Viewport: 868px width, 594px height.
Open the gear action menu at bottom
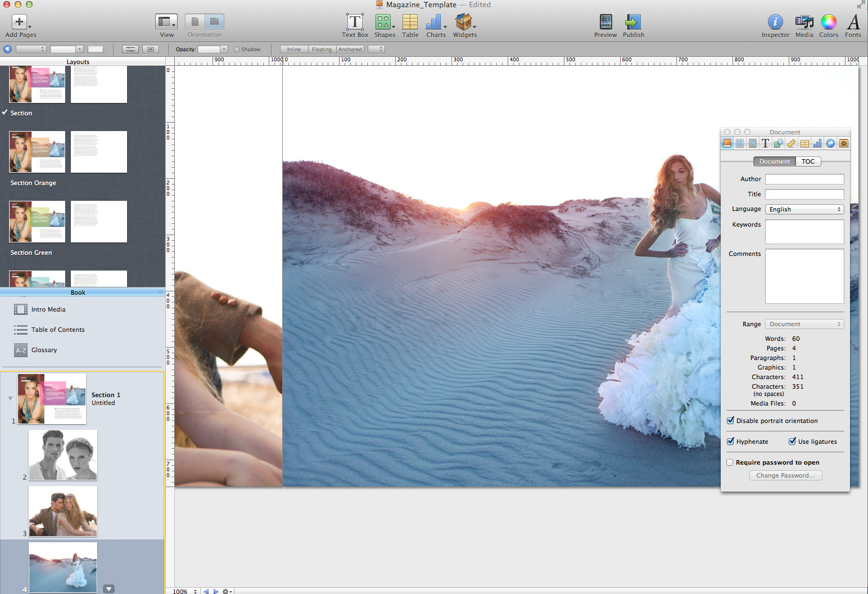point(227,591)
